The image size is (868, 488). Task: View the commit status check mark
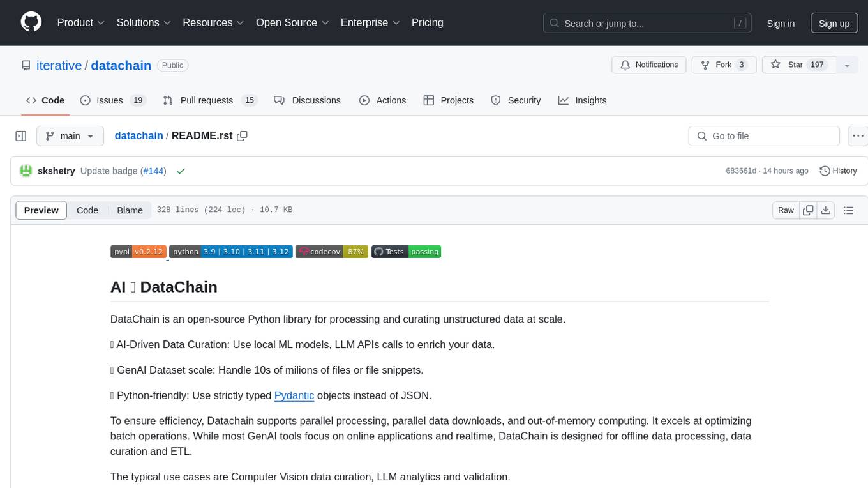click(x=181, y=171)
